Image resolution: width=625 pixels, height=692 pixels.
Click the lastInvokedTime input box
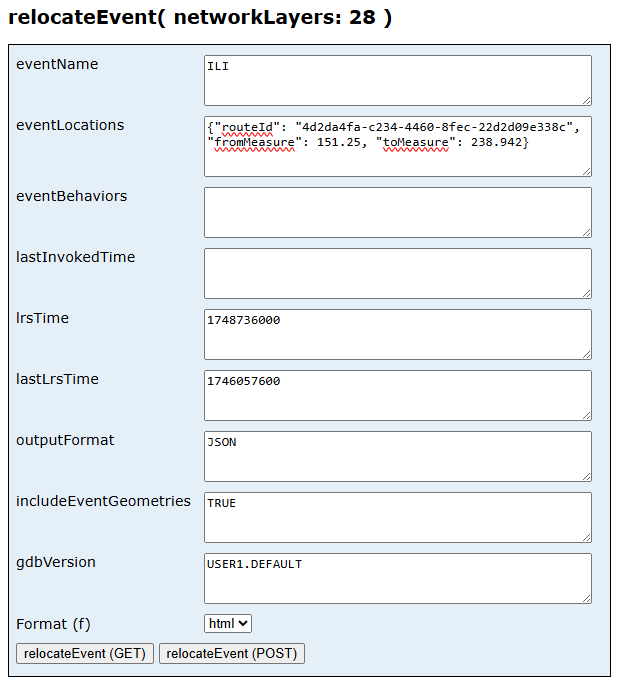click(x=397, y=273)
